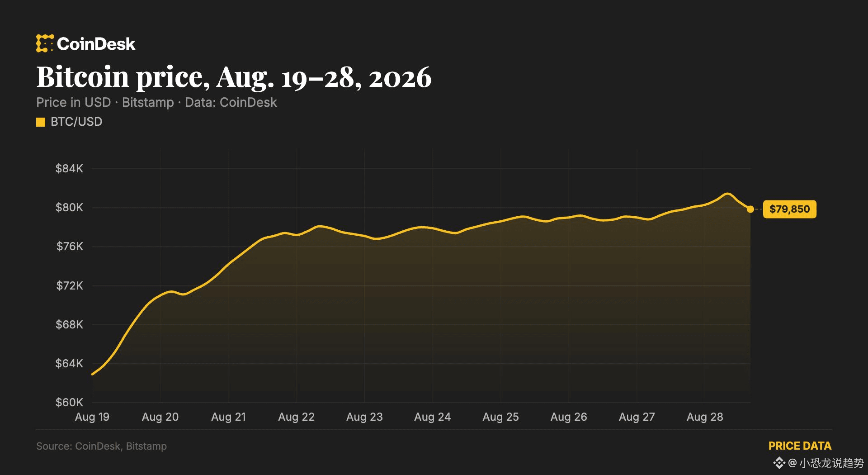Viewport: 868px width, 475px height.
Task: Click the $84K y-axis label
Action: (69, 169)
